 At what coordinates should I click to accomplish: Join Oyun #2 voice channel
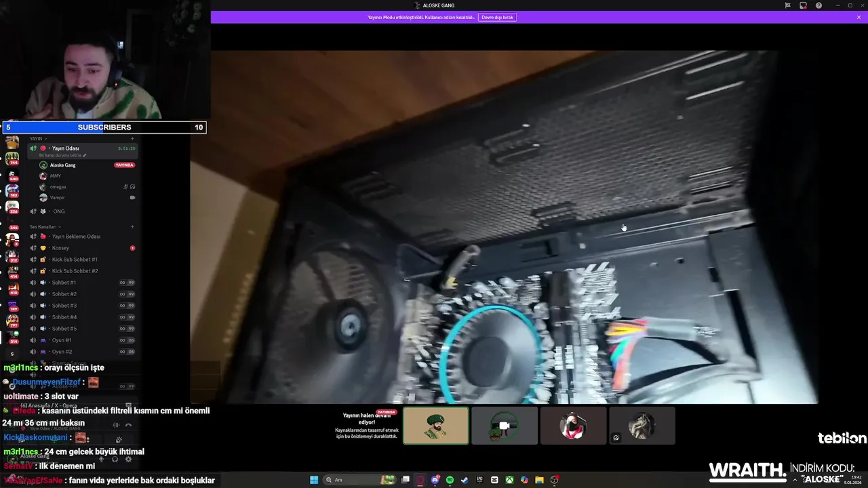[82, 352]
